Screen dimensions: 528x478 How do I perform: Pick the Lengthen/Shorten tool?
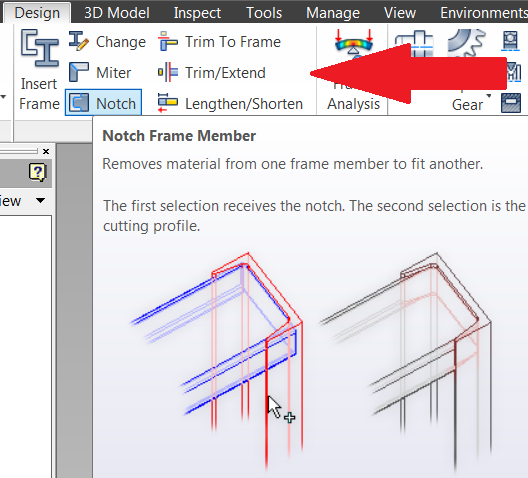coord(230,103)
